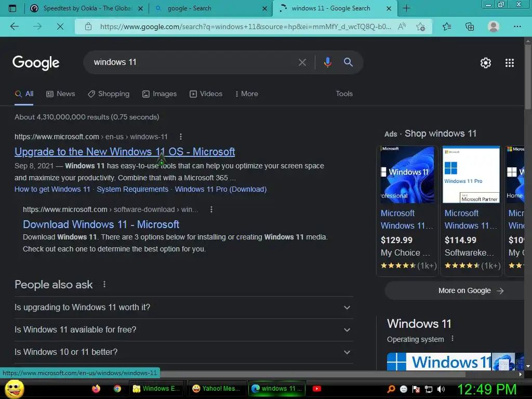Open System Requirements sitelink

point(132,189)
